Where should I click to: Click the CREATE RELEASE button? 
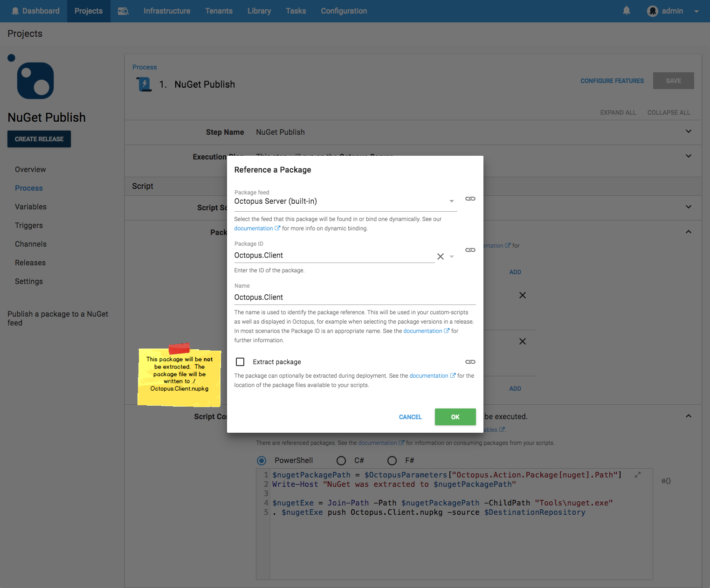pyautogui.click(x=39, y=139)
